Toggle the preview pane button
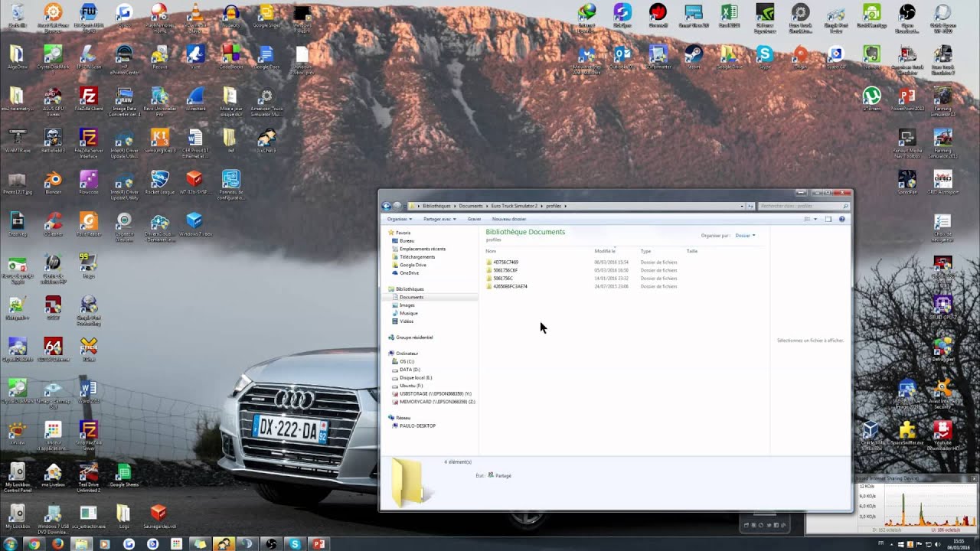This screenshot has width=980, height=551. 828,219
